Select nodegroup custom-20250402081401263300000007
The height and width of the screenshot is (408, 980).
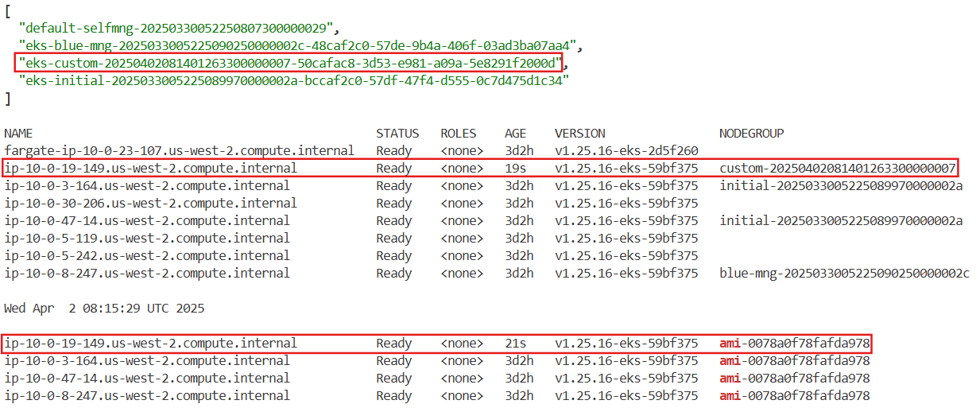pos(838,169)
